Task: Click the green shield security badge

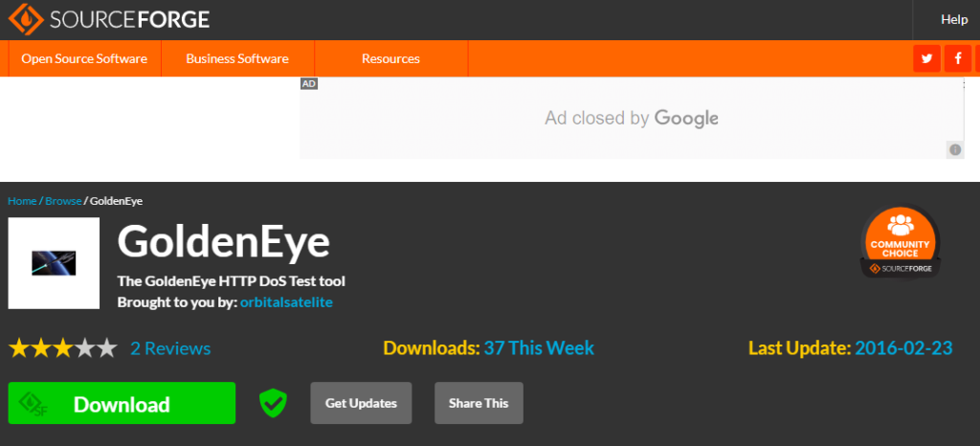Action: pos(273,403)
